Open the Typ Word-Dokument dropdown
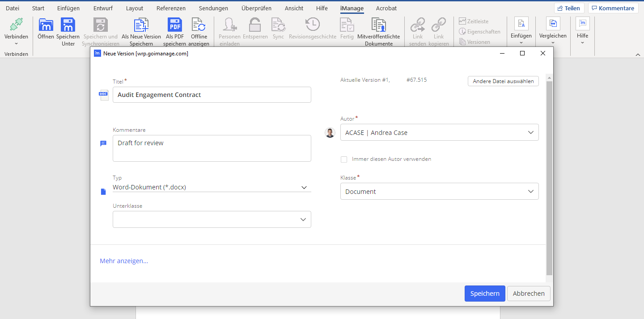Viewport: 644px width, 319px height. click(304, 188)
